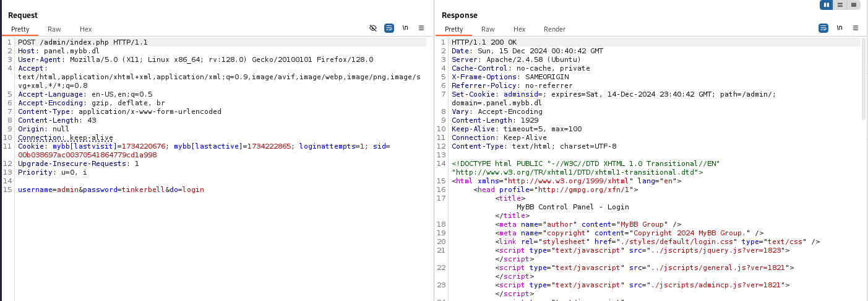Click the Cookie header with mybb[lastvisit]
The image size is (868, 301).
(x=204, y=150)
